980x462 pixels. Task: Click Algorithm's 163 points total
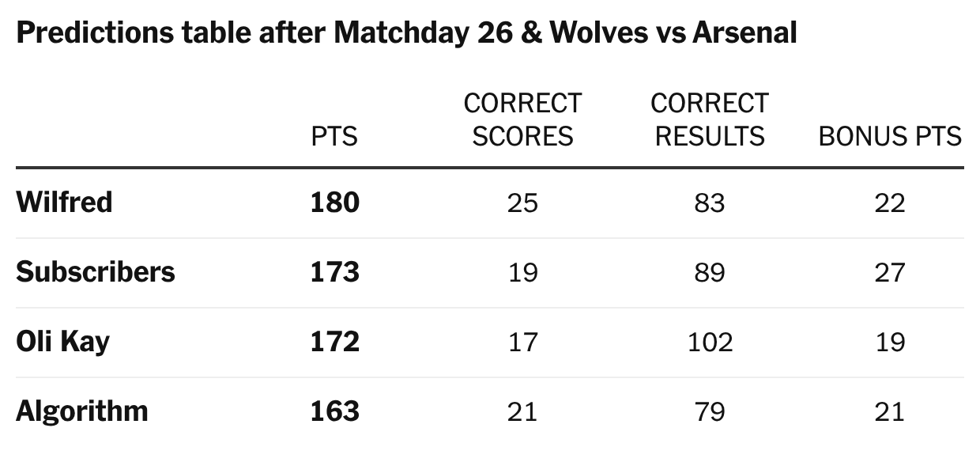click(x=335, y=411)
